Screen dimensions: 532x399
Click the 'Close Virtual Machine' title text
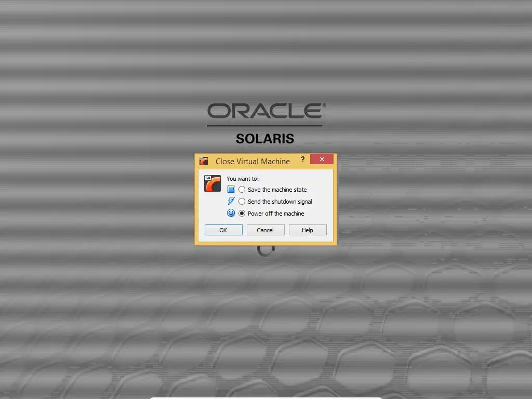(253, 161)
